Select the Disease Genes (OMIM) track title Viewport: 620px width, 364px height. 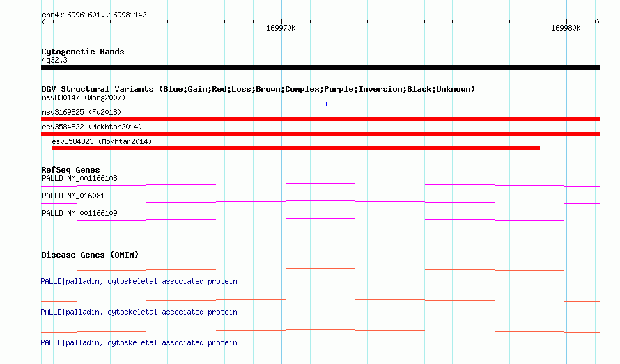[x=90, y=255]
